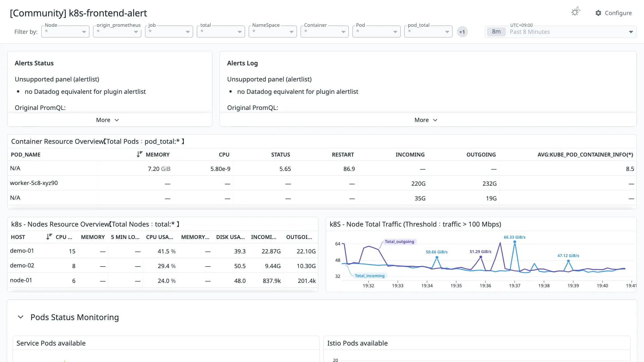Viewport: 644px width, 362px height.
Task: Click the 50.66 GiB/s peak marker
Action: point(437,257)
